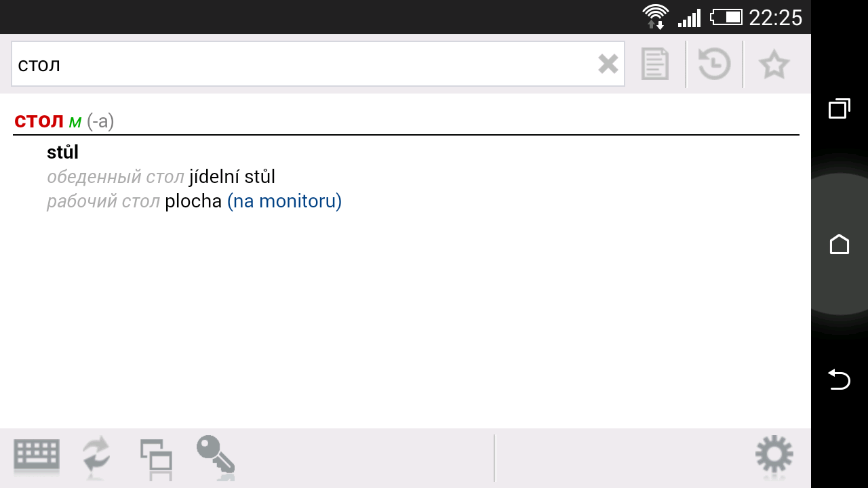Tap the phrase рабочий стол
The width and height of the screenshot is (868, 488).
103,201
